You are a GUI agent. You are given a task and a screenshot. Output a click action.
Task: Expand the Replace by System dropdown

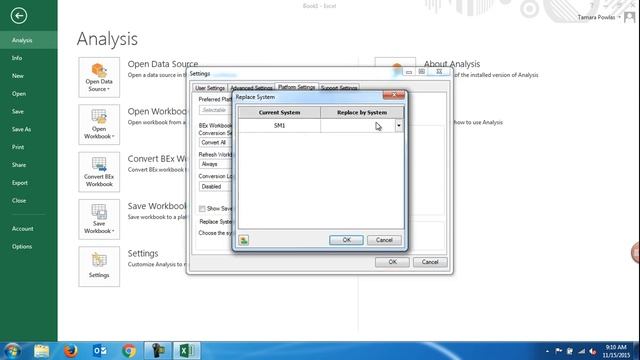click(399, 126)
